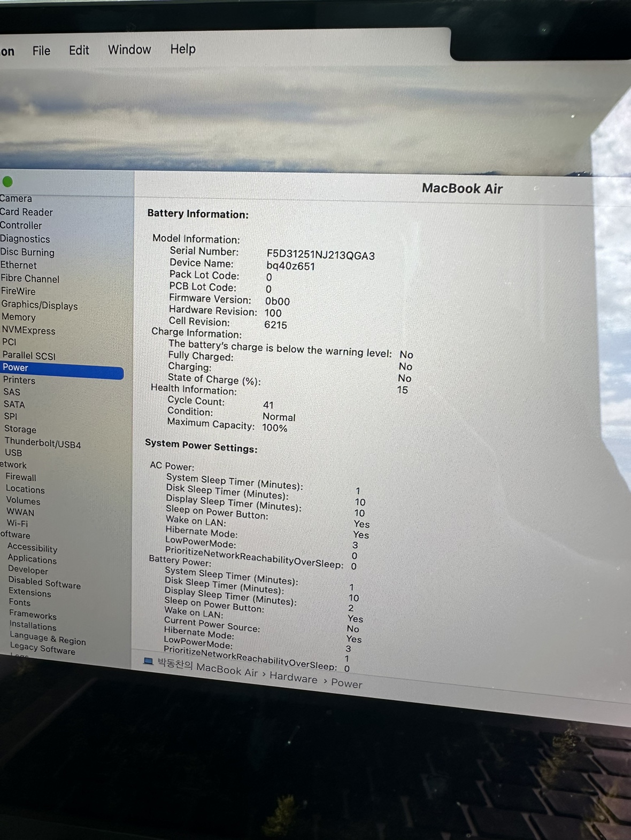Select Fibre Channel in the sidebar
The width and height of the screenshot is (631, 840).
(30, 278)
